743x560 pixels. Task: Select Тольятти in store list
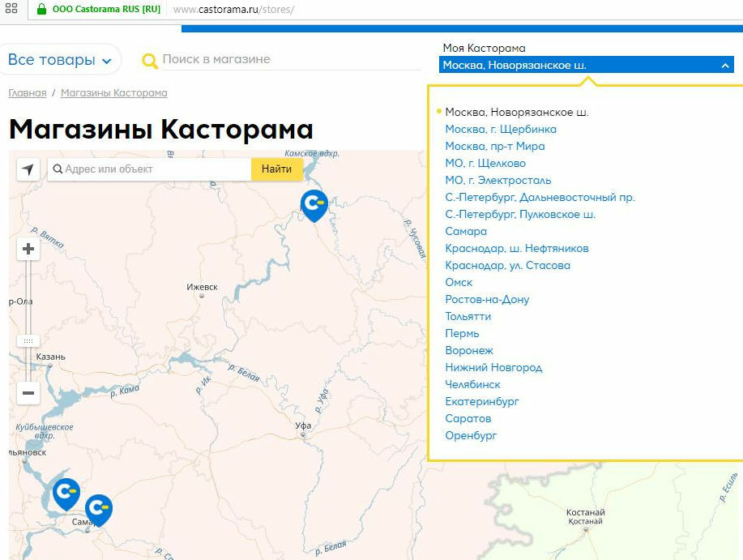(468, 317)
